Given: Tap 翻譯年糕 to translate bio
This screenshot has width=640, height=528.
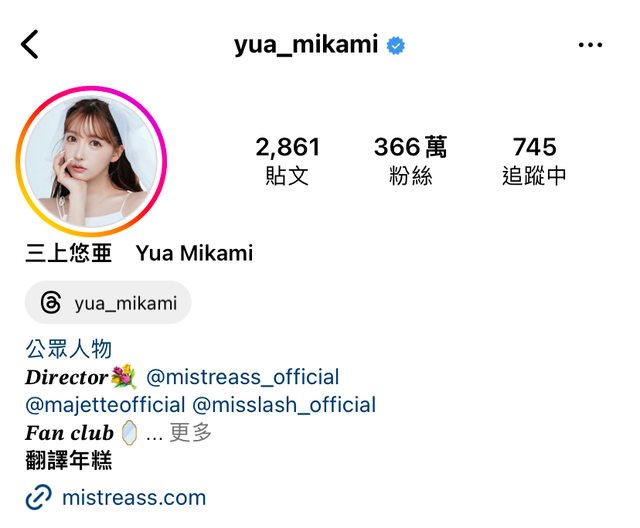Looking at the screenshot, I should tap(69, 460).
